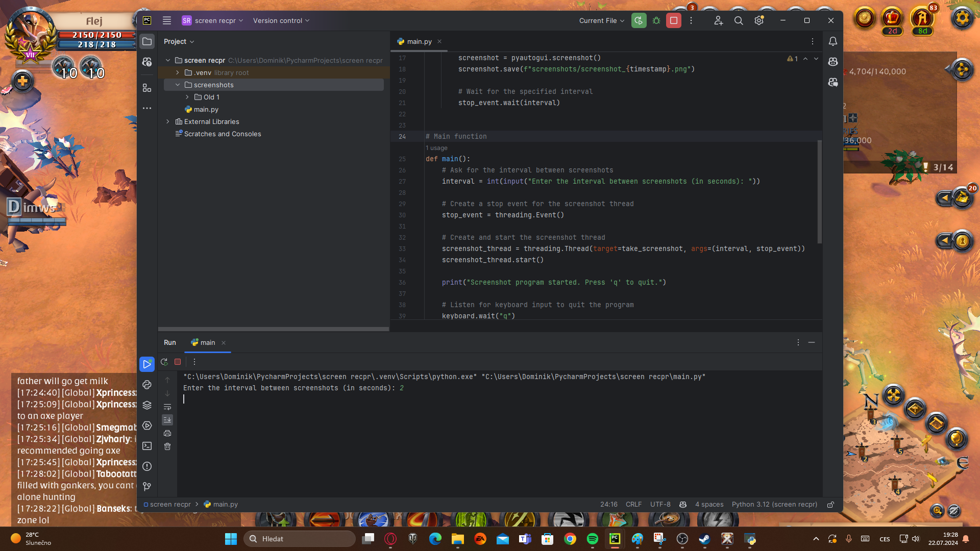This screenshot has height=551, width=980.
Task: Toggle scroll to end in console
Action: pos(167,420)
